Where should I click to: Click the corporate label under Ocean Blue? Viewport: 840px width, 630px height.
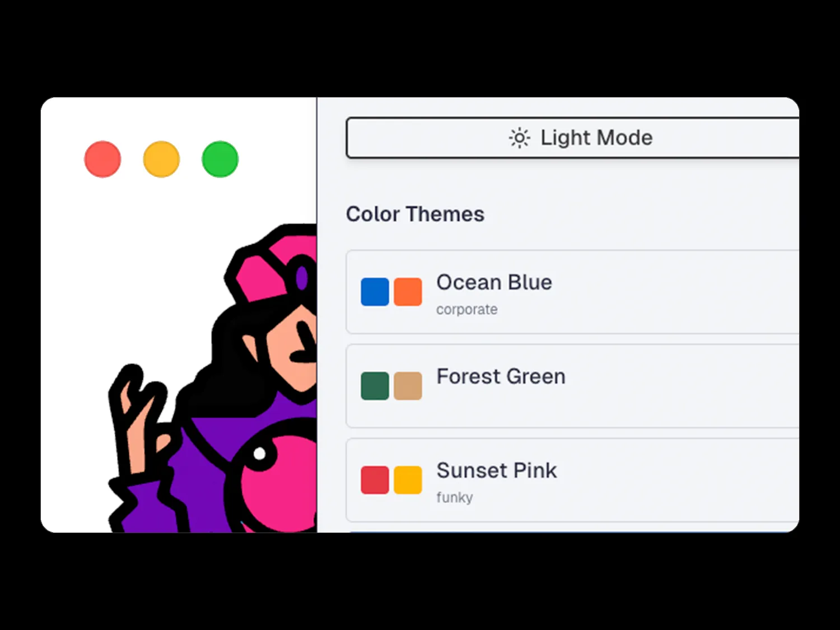click(x=466, y=309)
